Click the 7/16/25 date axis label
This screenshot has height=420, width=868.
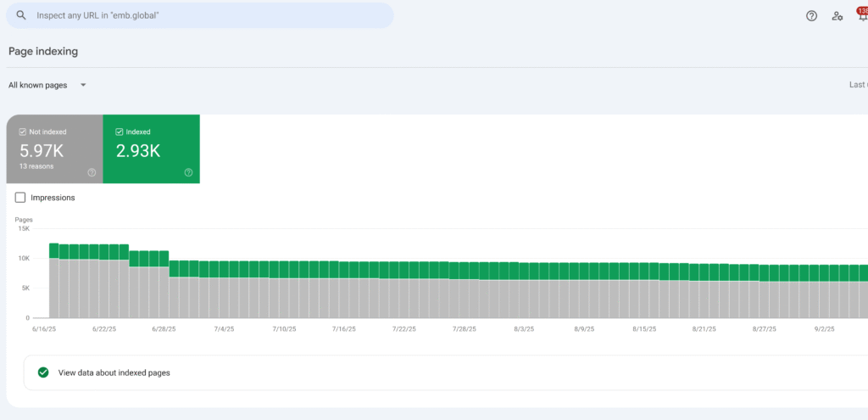click(x=344, y=329)
